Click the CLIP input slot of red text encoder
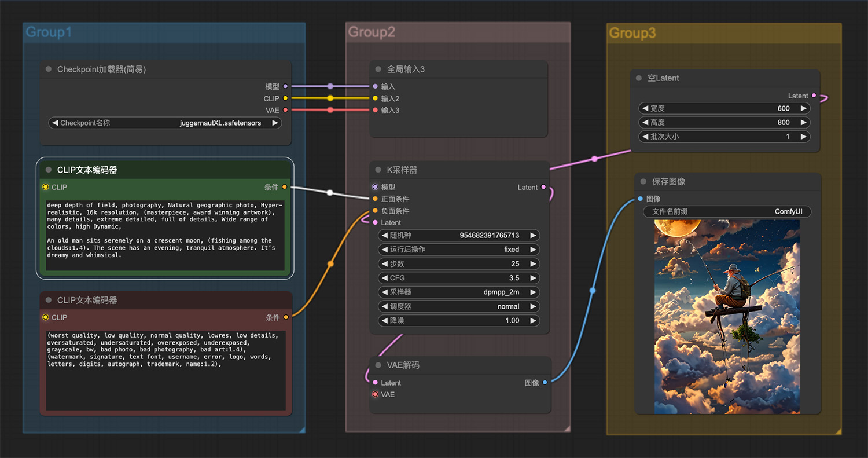Screen dimensions: 868x458 45,317
